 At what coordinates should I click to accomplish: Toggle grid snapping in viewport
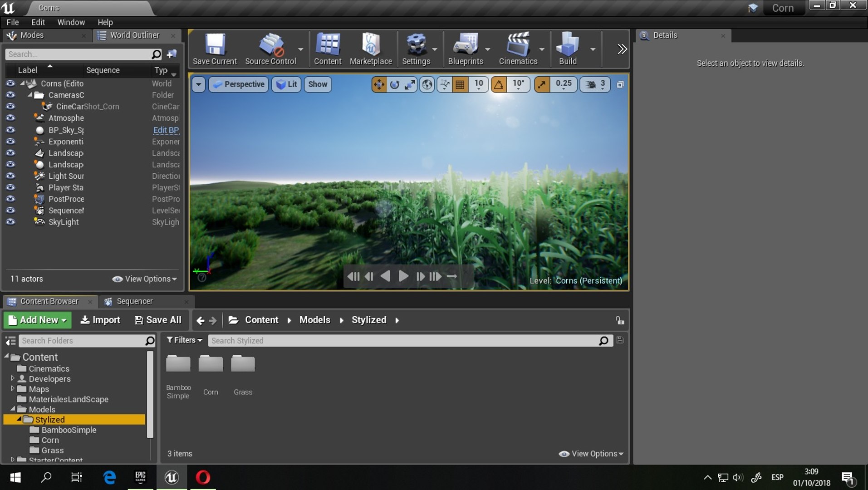click(x=460, y=84)
